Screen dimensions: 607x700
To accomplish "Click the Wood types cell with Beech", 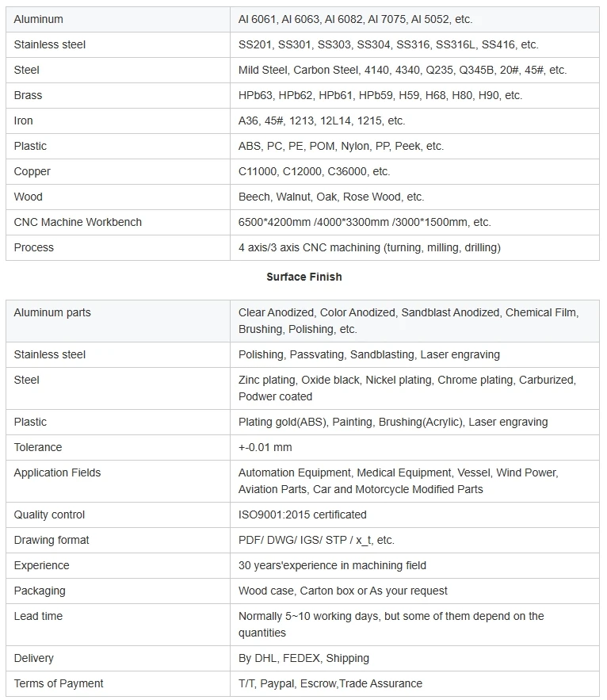I will coord(414,197).
